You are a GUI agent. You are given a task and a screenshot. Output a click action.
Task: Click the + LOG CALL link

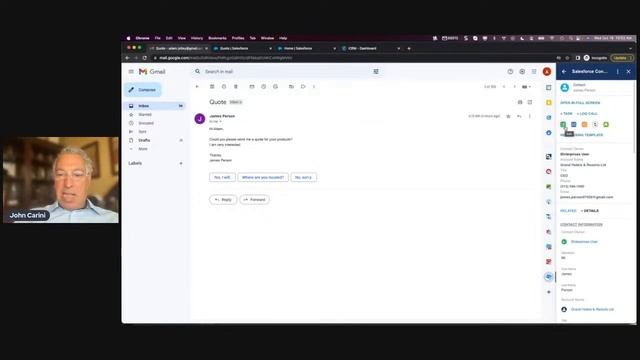[587, 113]
